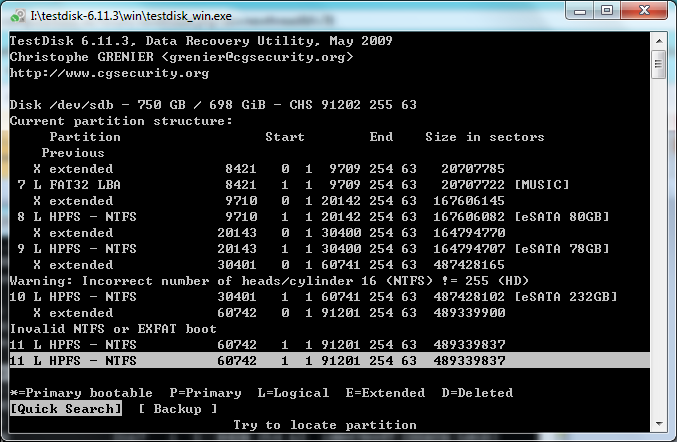Image resolution: width=677 pixels, height=442 pixels.
Task: Click the extended row with size 164794770
Action: pos(269,233)
